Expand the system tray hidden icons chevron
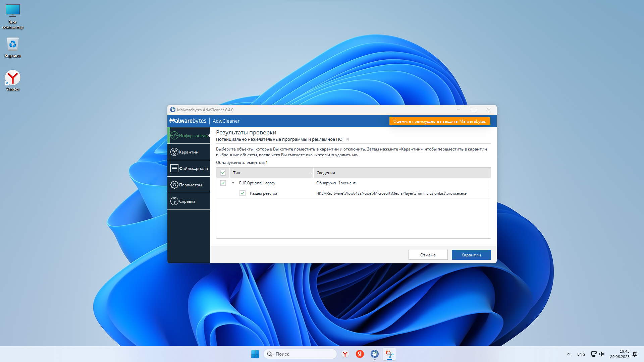644x362 pixels. click(x=568, y=354)
